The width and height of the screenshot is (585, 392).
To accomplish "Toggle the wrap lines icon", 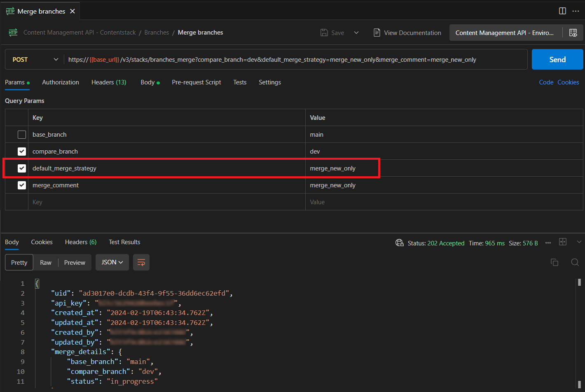I will [141, 262].
